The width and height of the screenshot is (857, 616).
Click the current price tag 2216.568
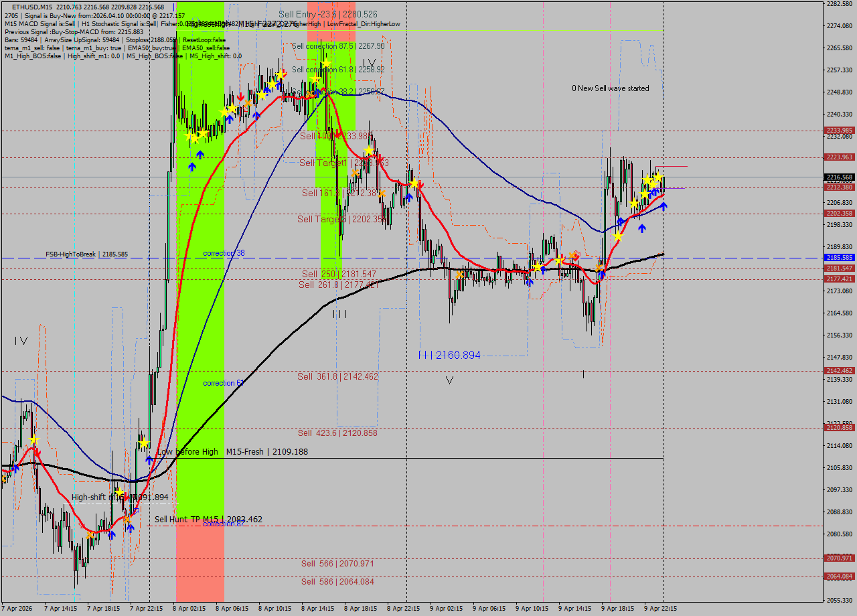(839, 177)
